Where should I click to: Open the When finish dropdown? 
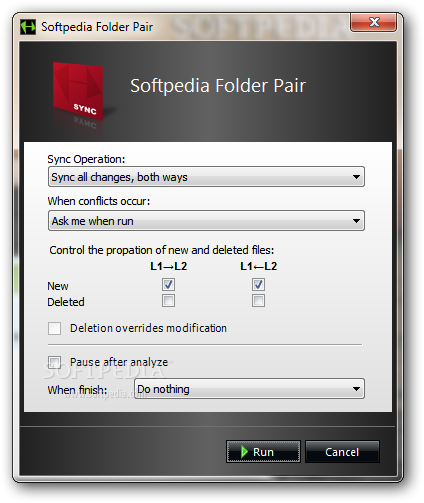(250, 389)
